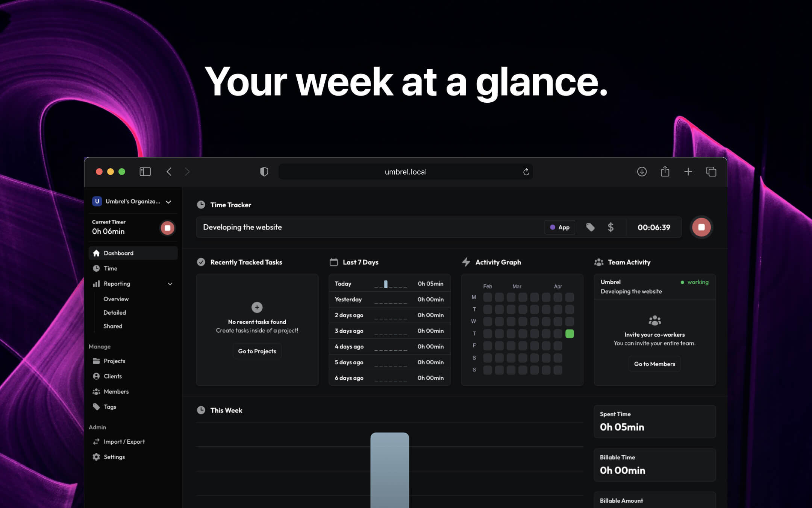Image resolution: width=812 pixels, height=508 pixels.
Task: Switch to the Shared reporting view
Action: (113, 326)
